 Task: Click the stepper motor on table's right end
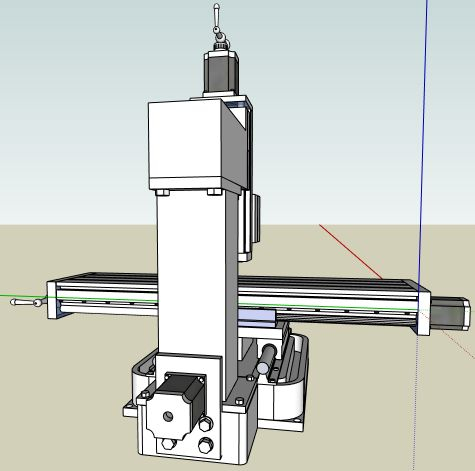[x=450, y=313]
